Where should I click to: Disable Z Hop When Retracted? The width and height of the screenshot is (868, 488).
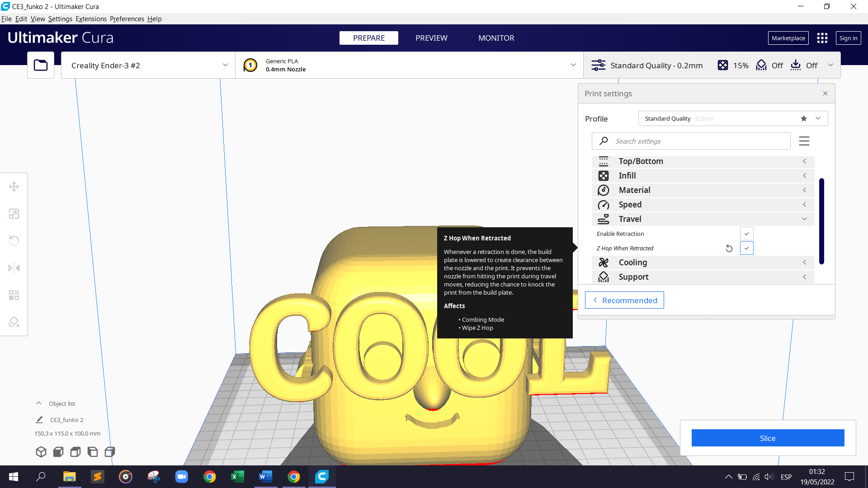[x=746, y=248]
